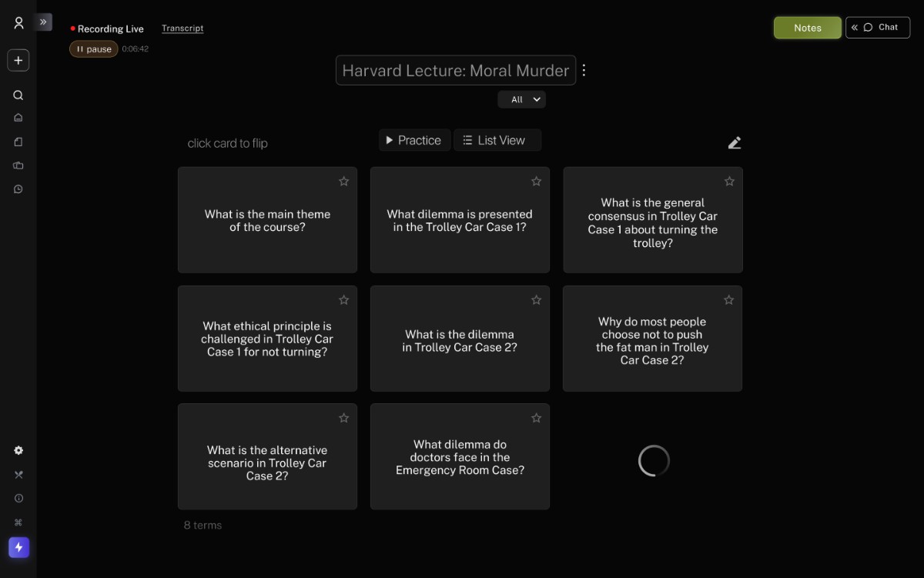
Task: Click the command key symbol icon
Action: point(18,523)
